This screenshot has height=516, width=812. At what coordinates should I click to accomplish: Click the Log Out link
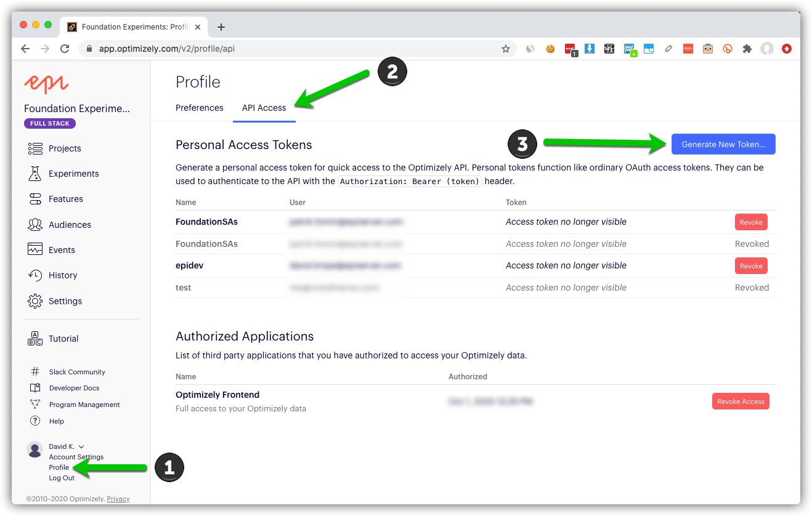pyautogui.click(x=62, y=478)
